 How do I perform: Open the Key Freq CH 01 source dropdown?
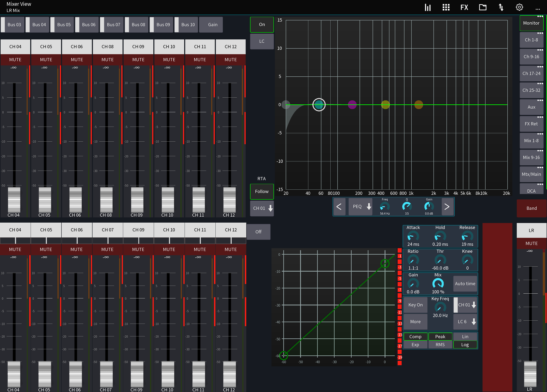click(x=465, y=305)
